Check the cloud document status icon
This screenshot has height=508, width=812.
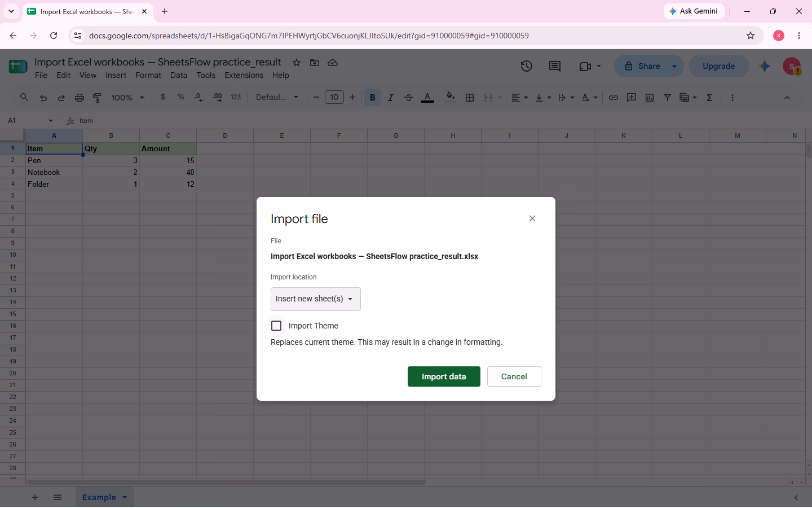[333, 63]
